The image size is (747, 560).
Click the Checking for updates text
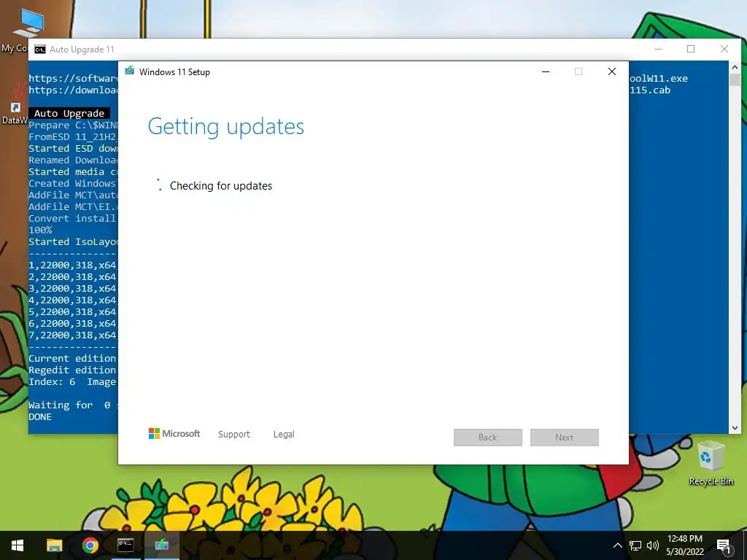[221, 186]
